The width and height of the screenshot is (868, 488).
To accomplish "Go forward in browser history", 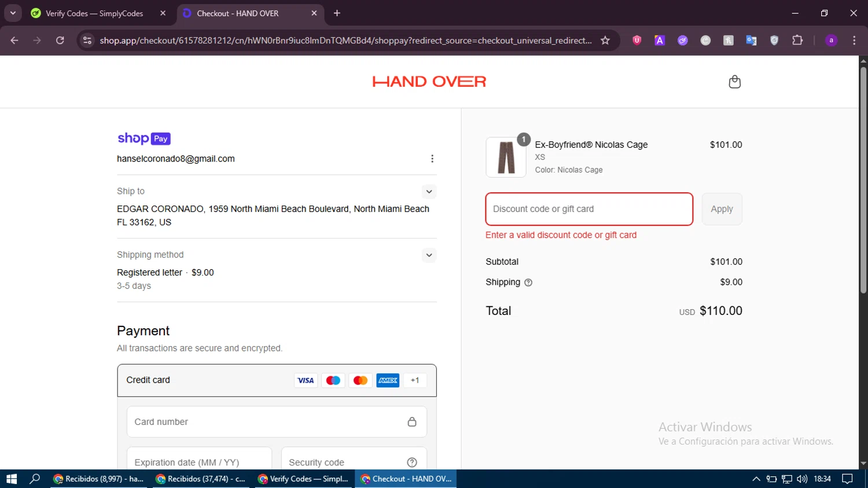I will pyautogui.click(x=37, y=41).
